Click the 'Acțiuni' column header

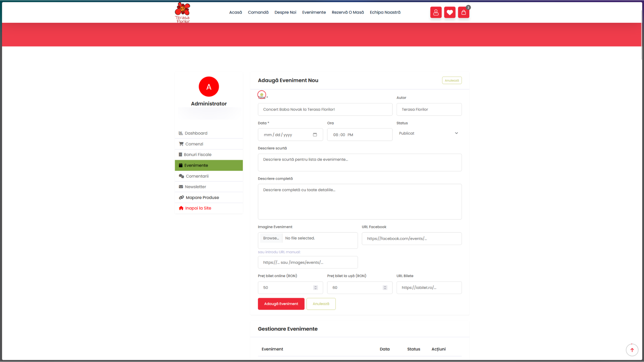(x=438, y=349)
